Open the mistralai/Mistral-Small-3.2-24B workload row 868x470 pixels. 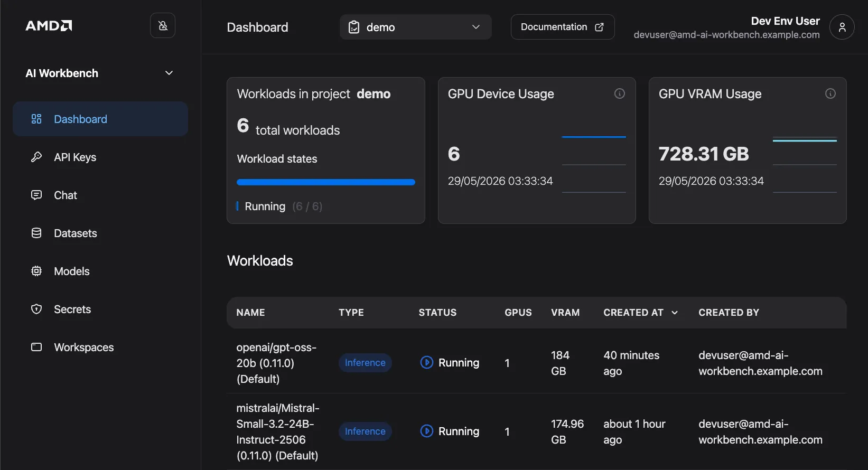pos(536,431)
